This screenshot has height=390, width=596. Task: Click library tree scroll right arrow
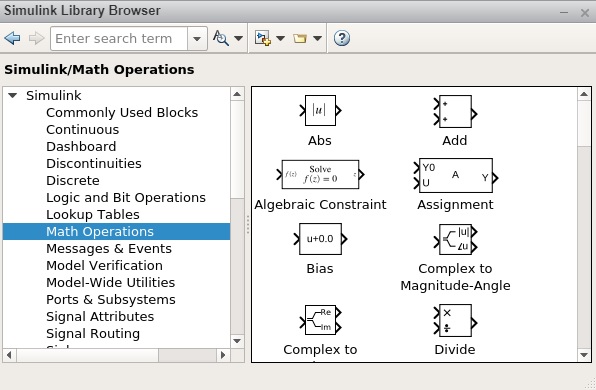(x=223, y=355)
